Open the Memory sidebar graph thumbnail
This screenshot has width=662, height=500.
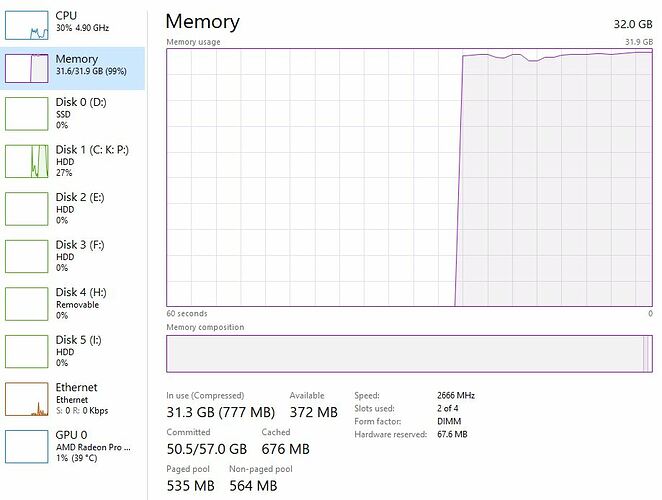27,68
